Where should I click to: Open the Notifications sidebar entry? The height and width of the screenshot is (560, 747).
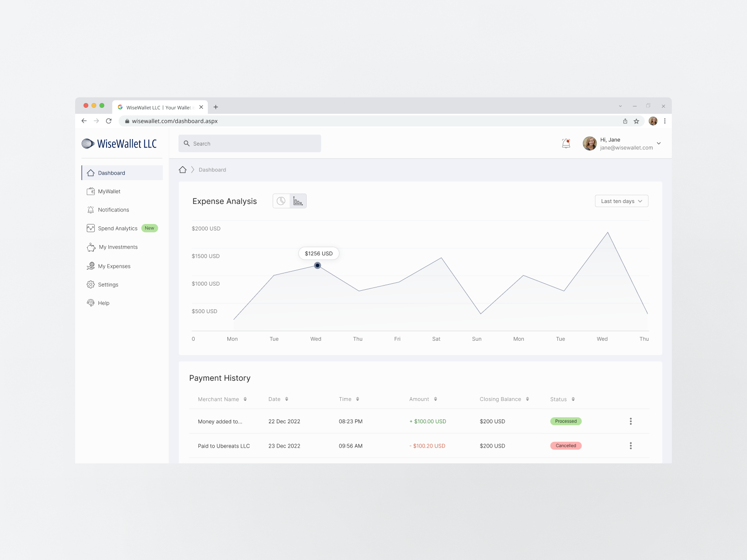(x=113, y=210)
